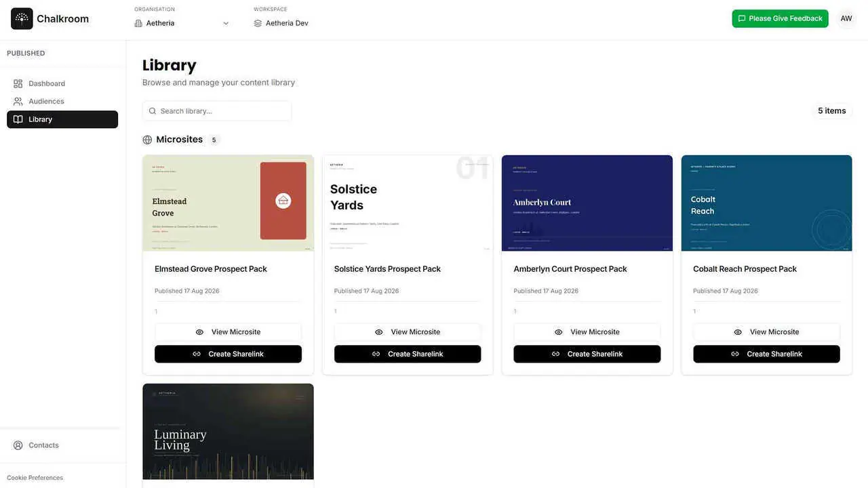The width and height of the screenshot is (868, 488).
Task: Click the eye icon for Cobalt Reach
Action: 738,332
